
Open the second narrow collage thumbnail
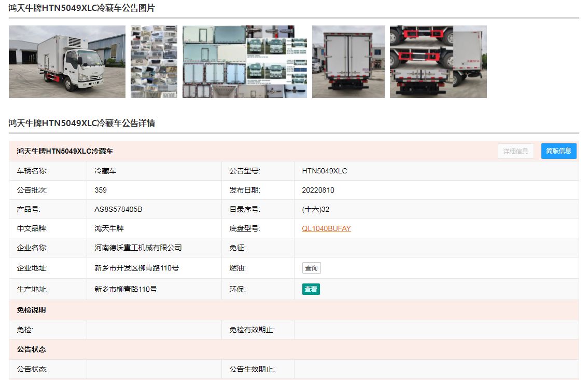click(154, 62)
